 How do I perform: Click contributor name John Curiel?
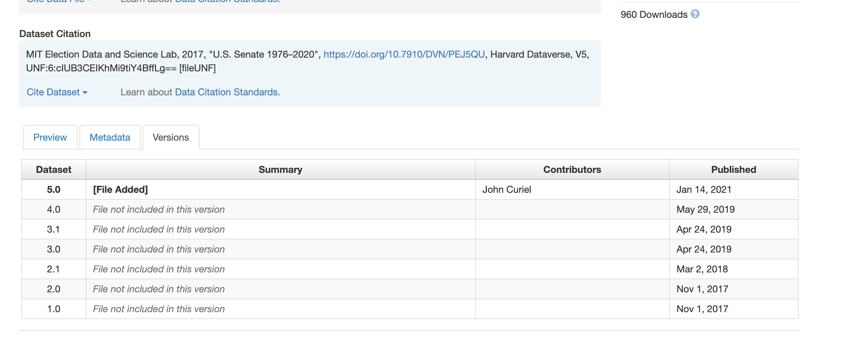point(506,190)
